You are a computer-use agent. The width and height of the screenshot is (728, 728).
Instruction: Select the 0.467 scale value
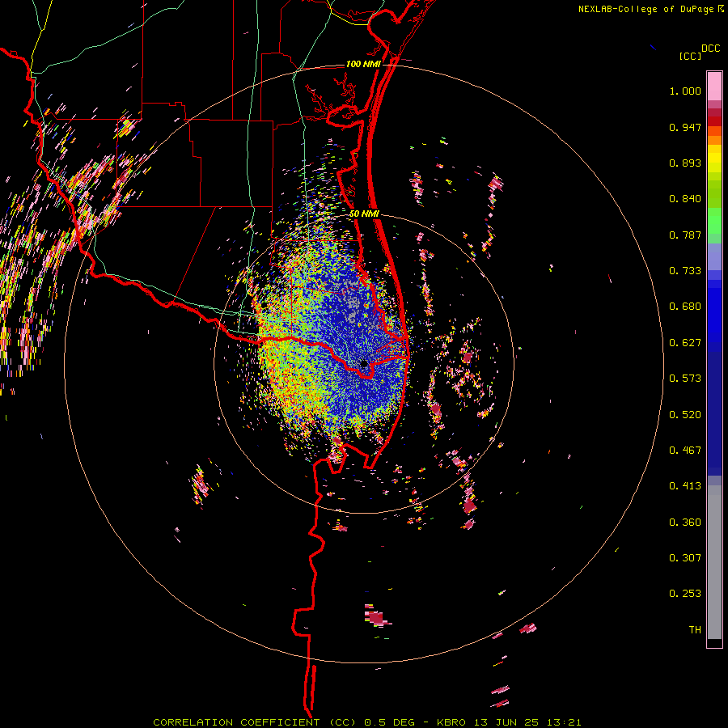(685, 451)
